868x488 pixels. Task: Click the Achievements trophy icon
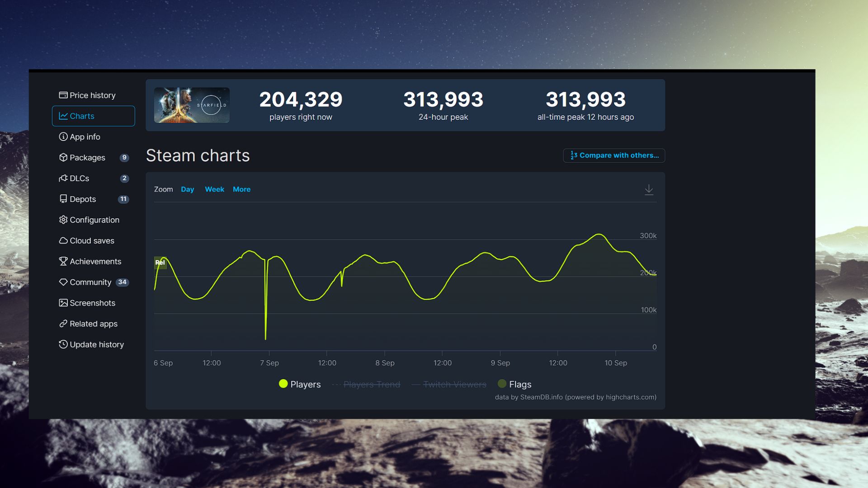pos(63,261)
